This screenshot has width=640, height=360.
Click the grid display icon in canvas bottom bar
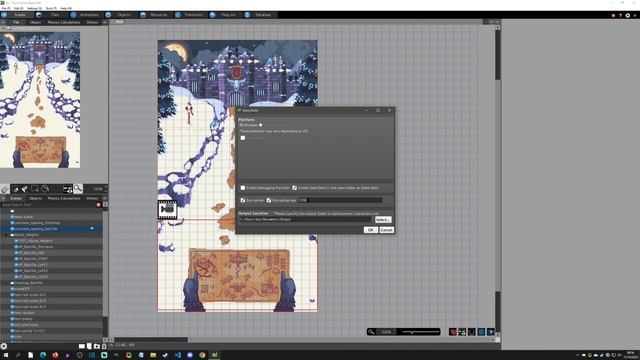click(462, 332)
